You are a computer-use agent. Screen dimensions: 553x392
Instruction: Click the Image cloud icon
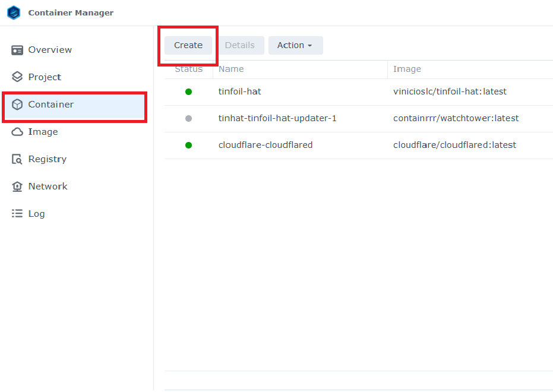[x=17, y=132]
